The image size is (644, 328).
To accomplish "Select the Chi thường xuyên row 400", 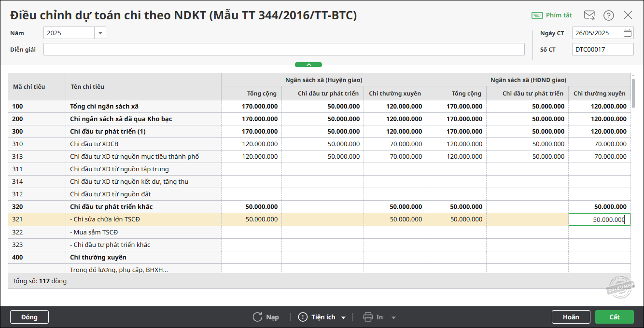I will (319, 258).
